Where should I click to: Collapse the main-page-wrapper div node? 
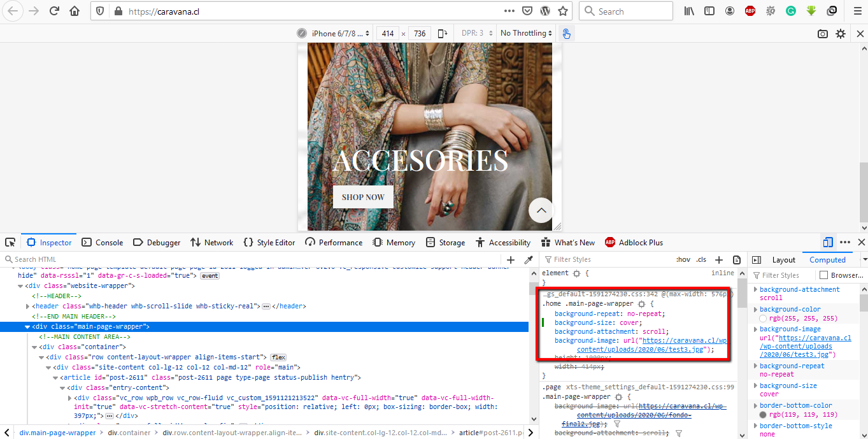[27, 327]
